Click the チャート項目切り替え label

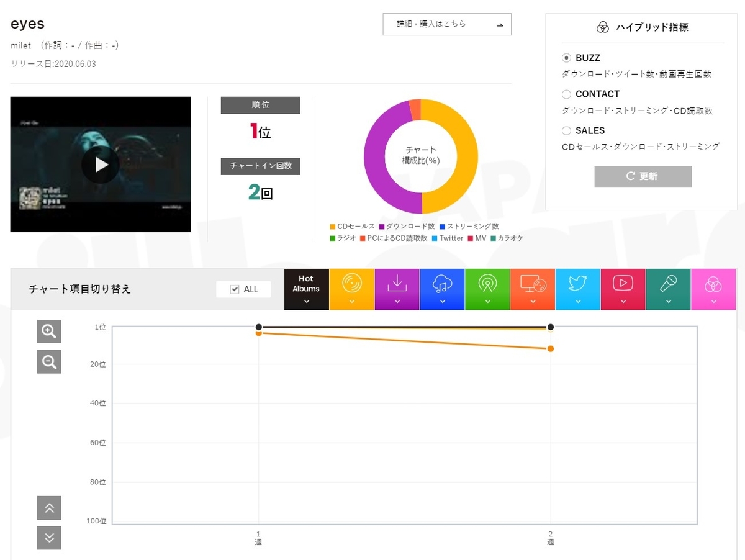click(x=80, y=289)
